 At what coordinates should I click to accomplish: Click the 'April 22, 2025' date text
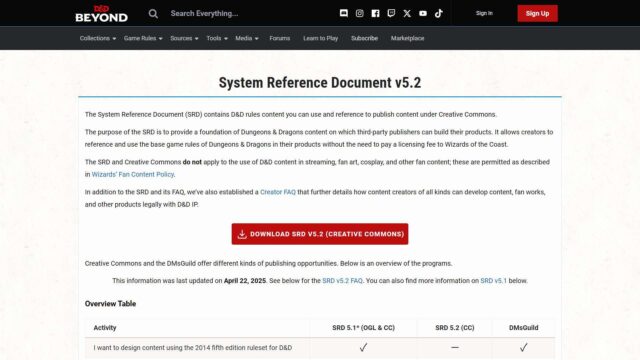tap(245, 281)
